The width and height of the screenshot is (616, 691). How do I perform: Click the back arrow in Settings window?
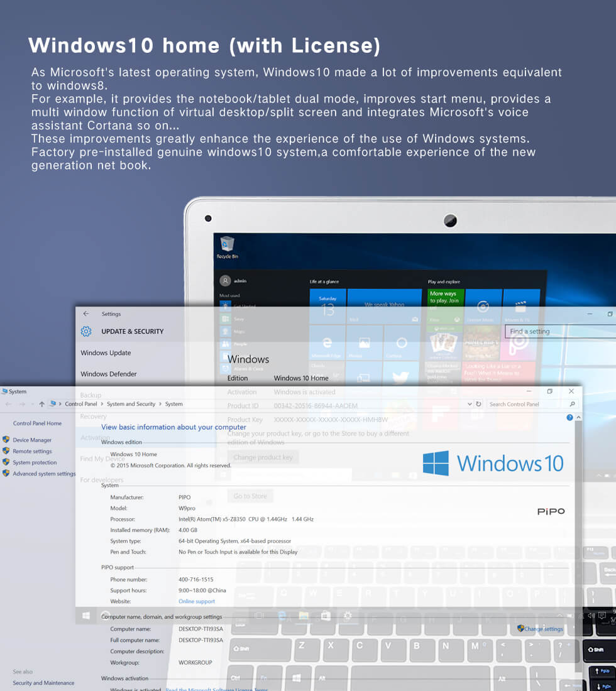point(86,313)
